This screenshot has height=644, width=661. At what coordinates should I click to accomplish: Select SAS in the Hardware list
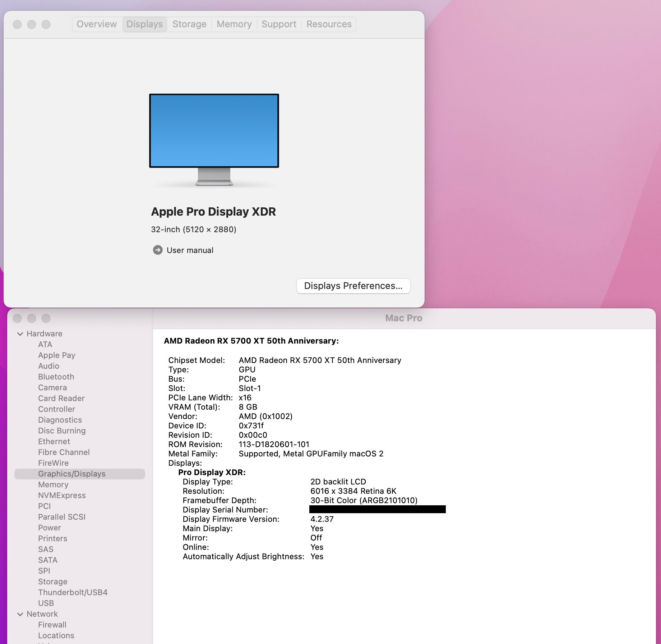pos(46,549)
